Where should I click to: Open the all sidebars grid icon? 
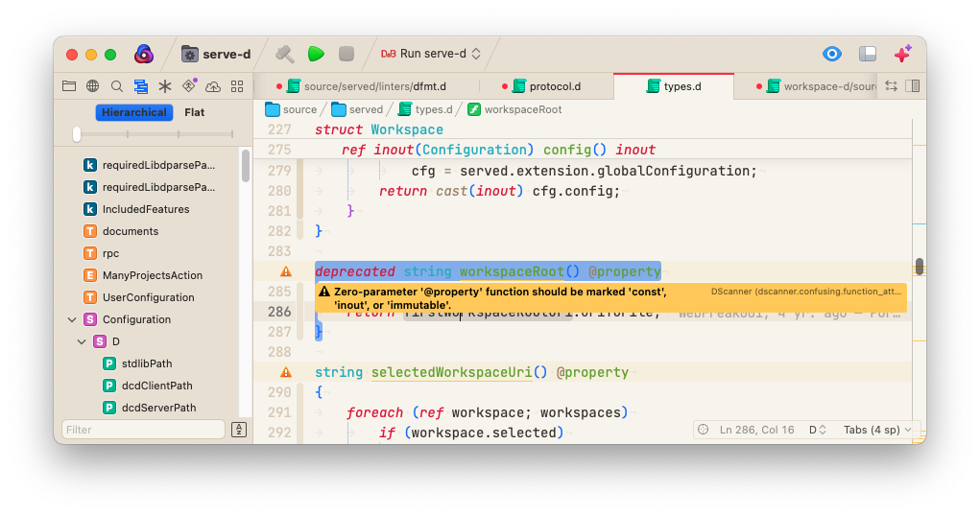237,86
